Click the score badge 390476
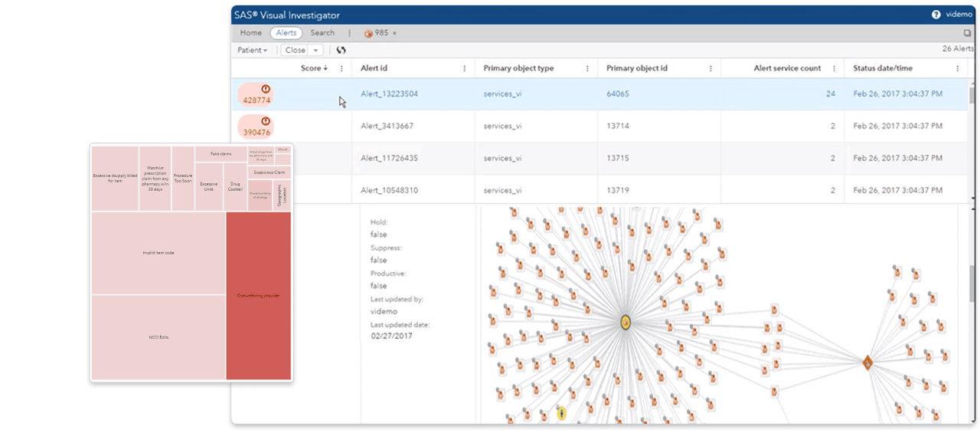980x430 pixels. tap(256, 126)
